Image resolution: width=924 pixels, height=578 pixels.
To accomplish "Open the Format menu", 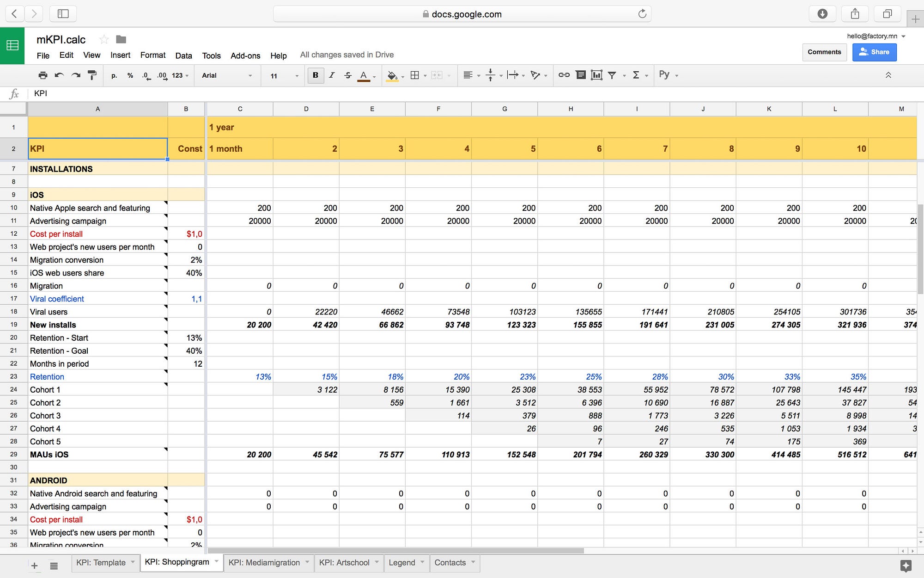I will (x=152, y=55).
